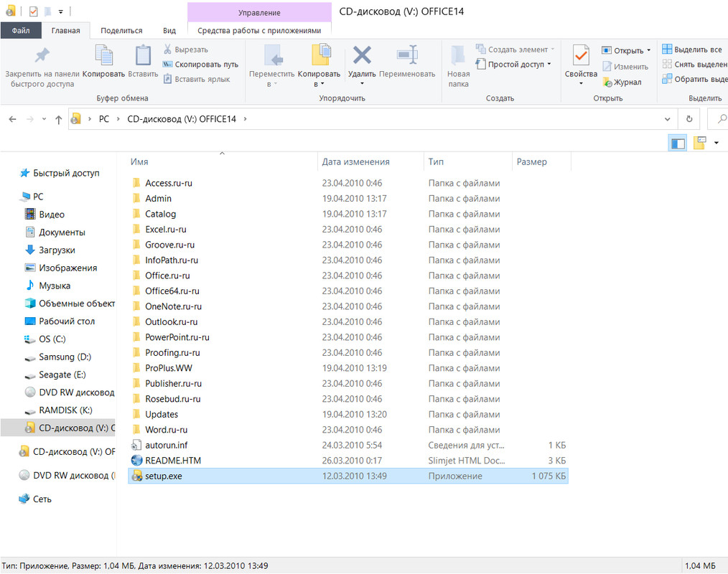Screen dimensions: 728x574
Task: Click the Refresh address bar button
Action: [x=689, y=119]
